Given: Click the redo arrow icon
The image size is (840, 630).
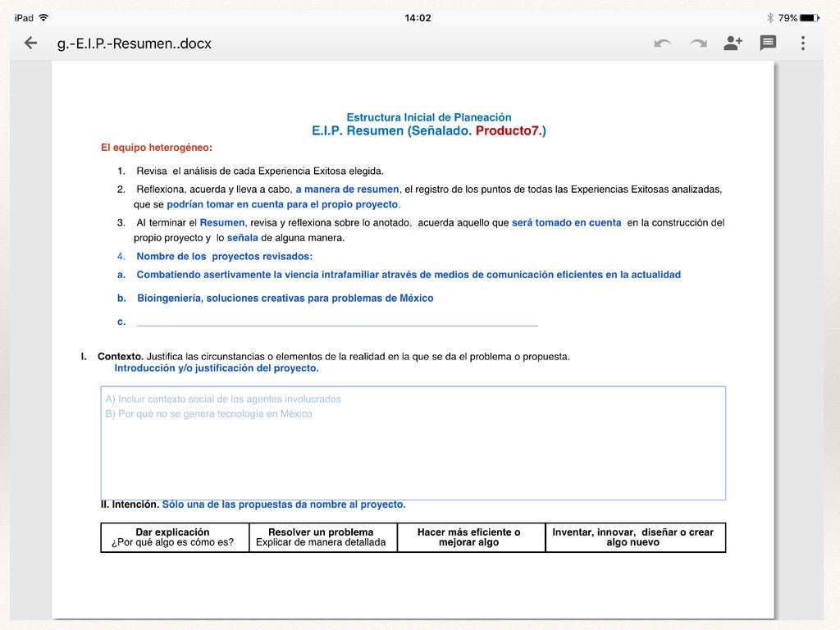Looking at the screenshot, I should point(698,43).
